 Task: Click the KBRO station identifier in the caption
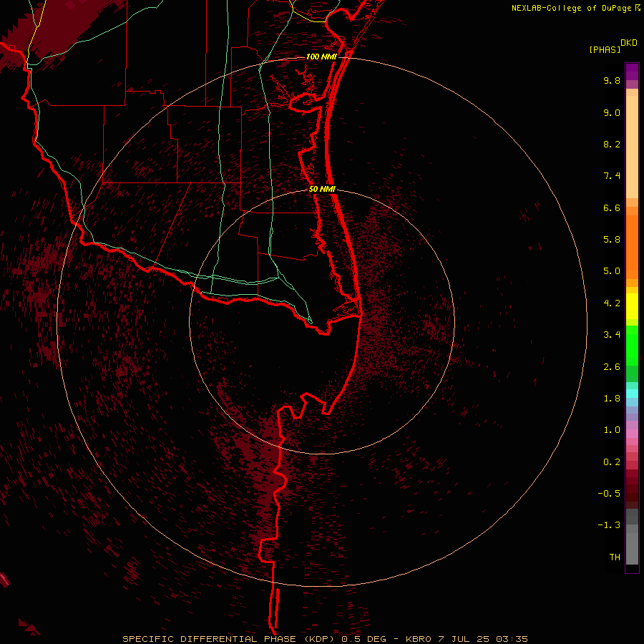point(419,639)
